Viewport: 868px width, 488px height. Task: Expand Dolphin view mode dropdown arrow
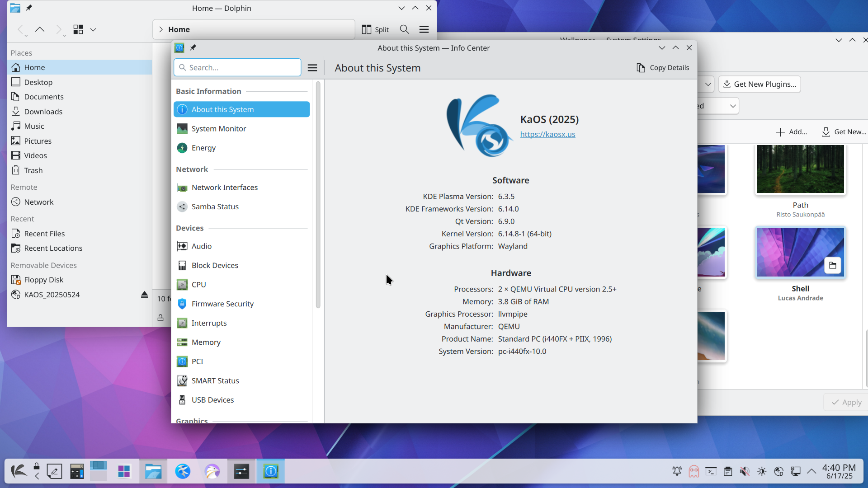coord(93,29)
